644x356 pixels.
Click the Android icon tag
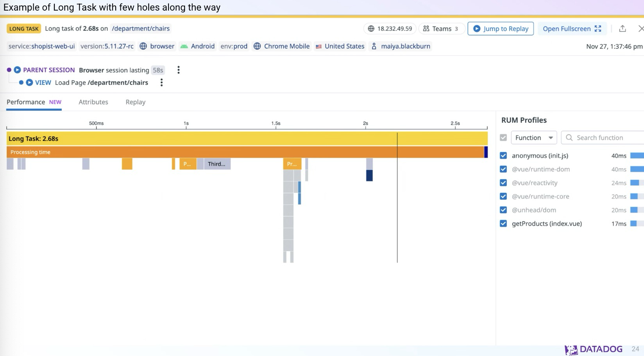pyautogui.click(x=184, y=46)
